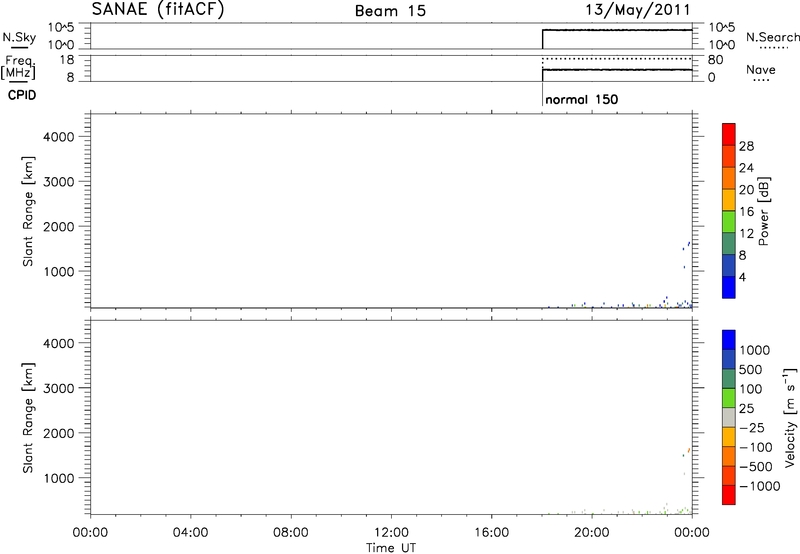Click the red bottom segment of Velocity colorbar
The width and height of the screenshot is (800, 554).
tap(729, 495)
